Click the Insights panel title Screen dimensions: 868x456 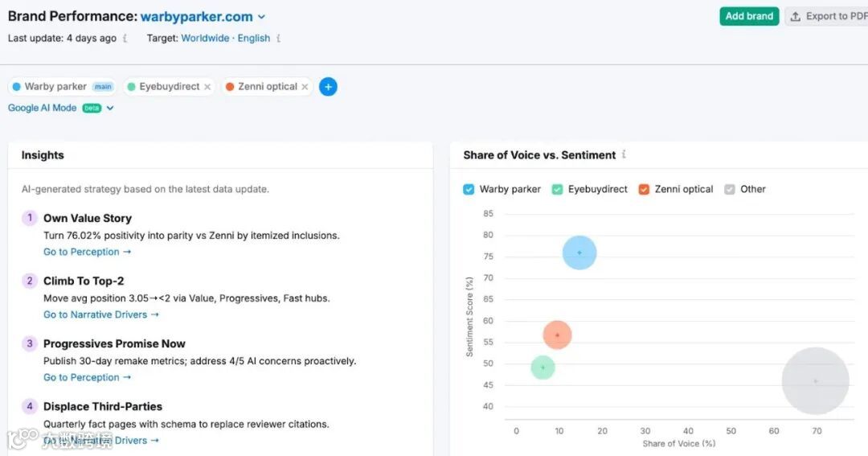point(43,155)
